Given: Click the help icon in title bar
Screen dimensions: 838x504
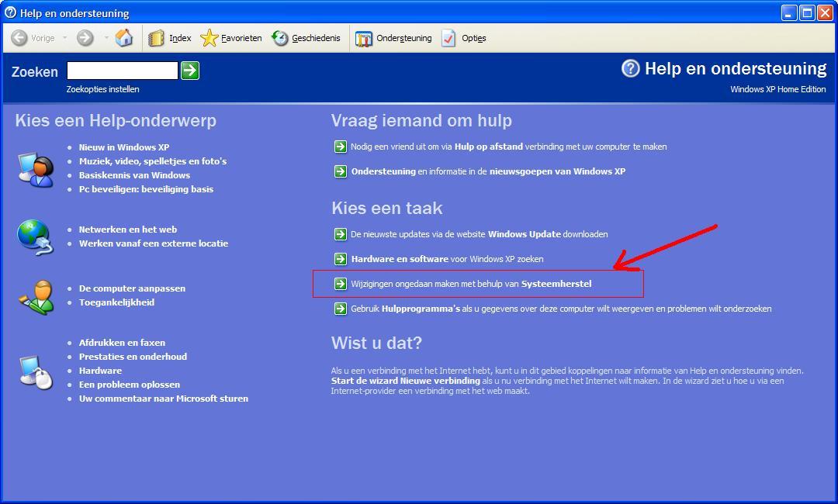Looking at the screenshot, I should (10, 12).
